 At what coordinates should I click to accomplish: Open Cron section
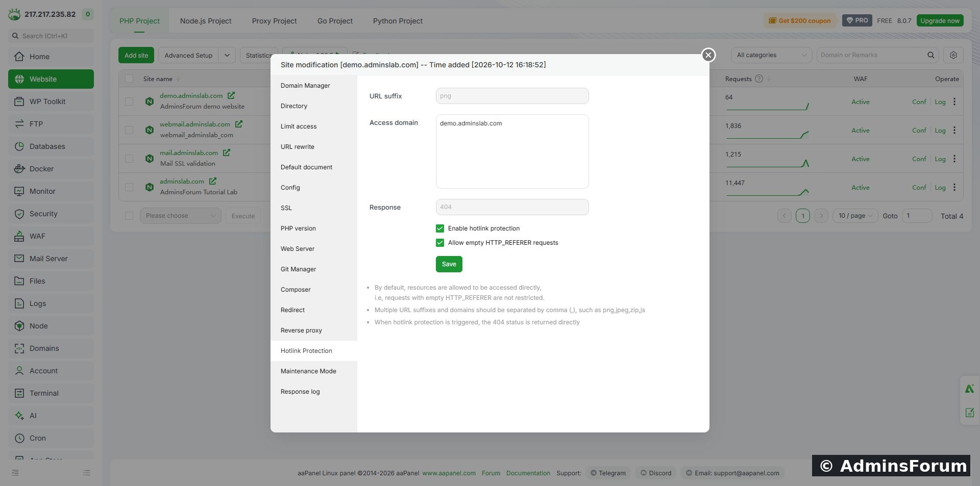coord(51,438)
